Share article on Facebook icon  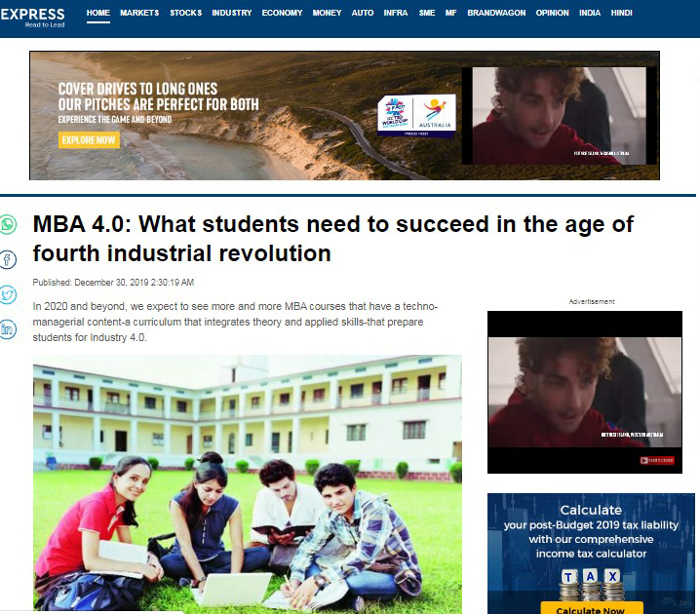pos(8,259)
